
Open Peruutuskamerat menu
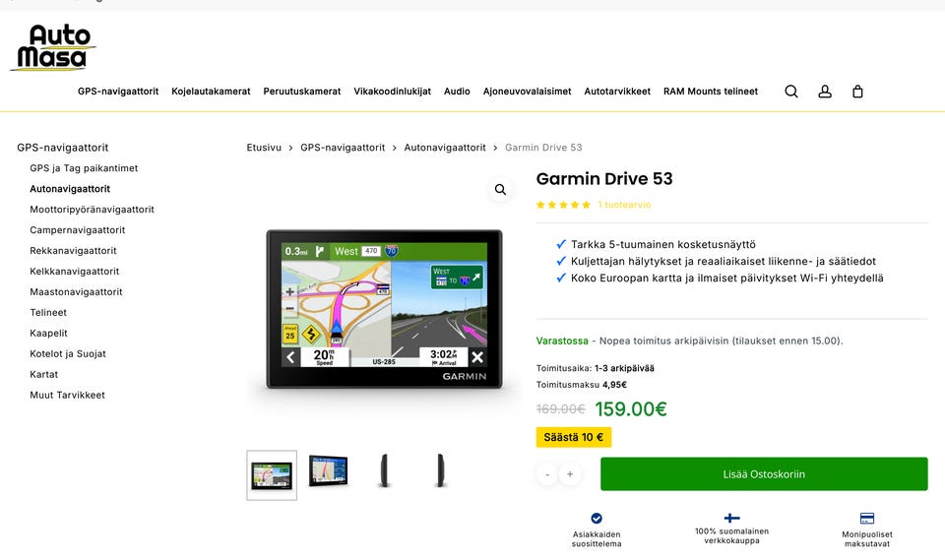pos(302,91)
